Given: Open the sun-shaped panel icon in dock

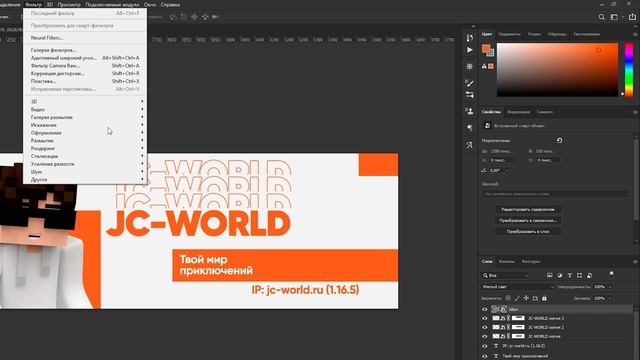Looking at the screenshot, I should pos(470,66).
